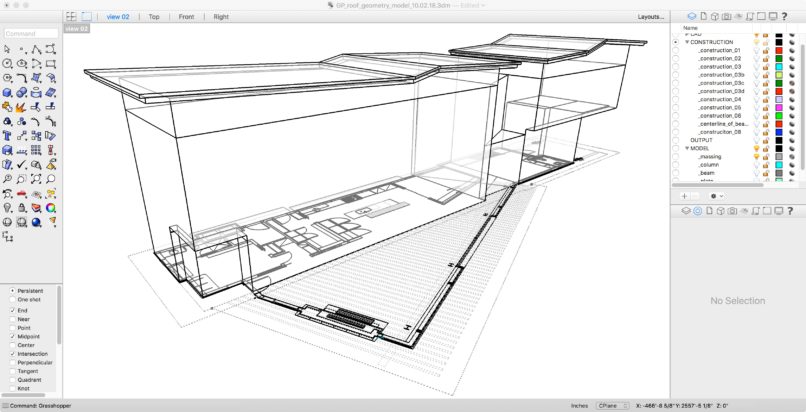
Task: Click the lock icon for _construction_01 layer
Action: coord(765,50)
